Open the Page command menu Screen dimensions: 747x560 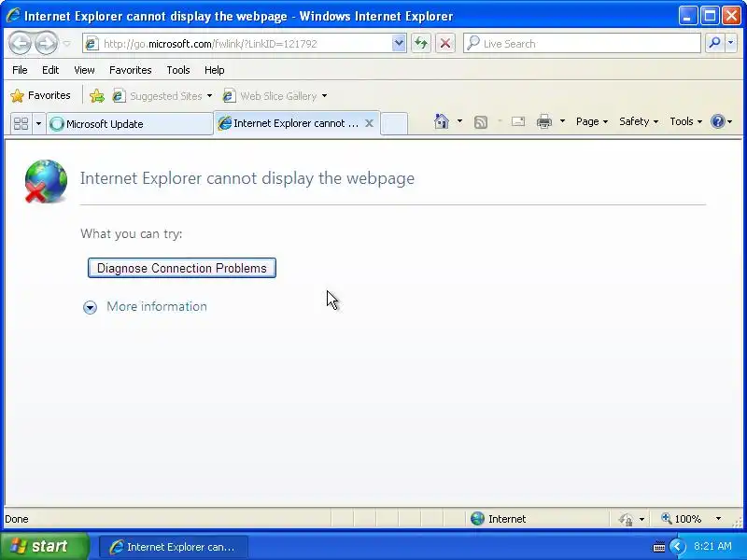tap(592, 121)
